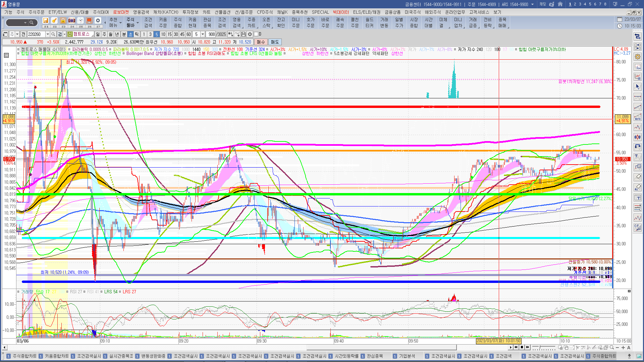Click the 매수 buy button
This screenshot has width=644, height=362.
261,42
